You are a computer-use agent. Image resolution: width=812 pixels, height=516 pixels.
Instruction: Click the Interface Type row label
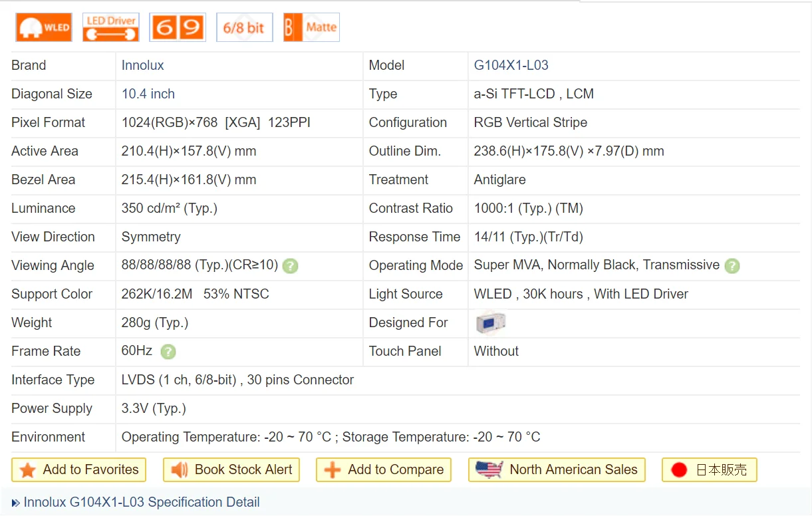(53, 380)
